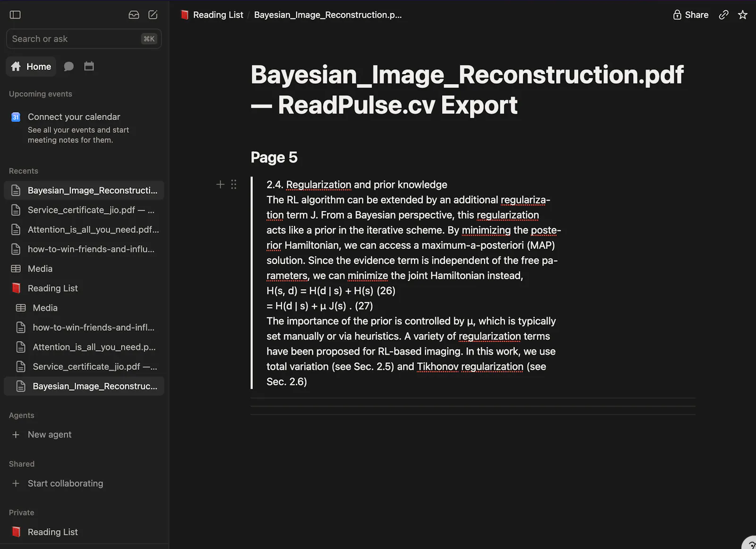Open Service_certificate_jio.pdf in Recents
The width and height of the screenshot is (756, 549).
coord(84,210)
